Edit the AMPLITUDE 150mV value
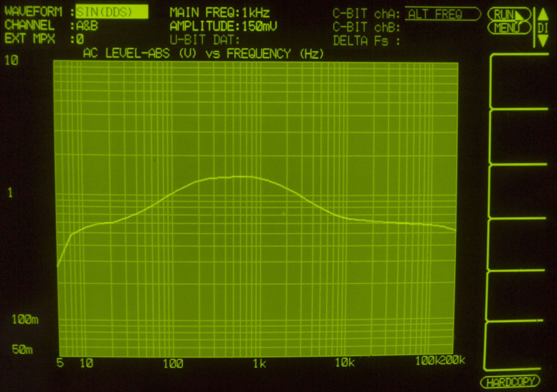The width and height of the screenshot is (557, 392). click(259, 26)
